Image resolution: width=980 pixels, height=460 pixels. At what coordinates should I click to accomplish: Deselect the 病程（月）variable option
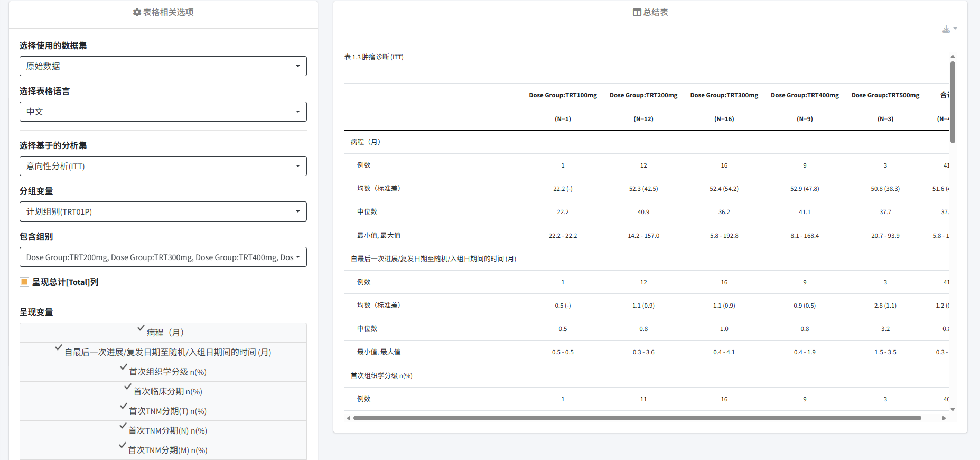[x=163, y=333]
